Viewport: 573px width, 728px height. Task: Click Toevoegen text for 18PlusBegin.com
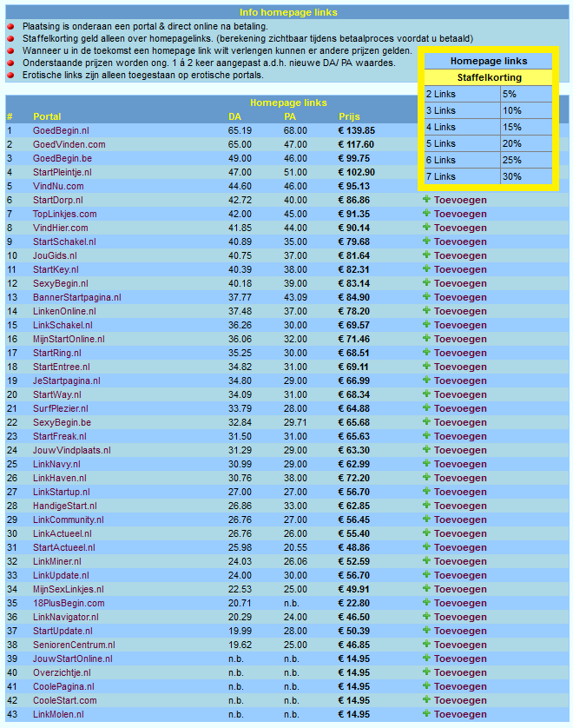pyautogui.click(x=460, y=603)
